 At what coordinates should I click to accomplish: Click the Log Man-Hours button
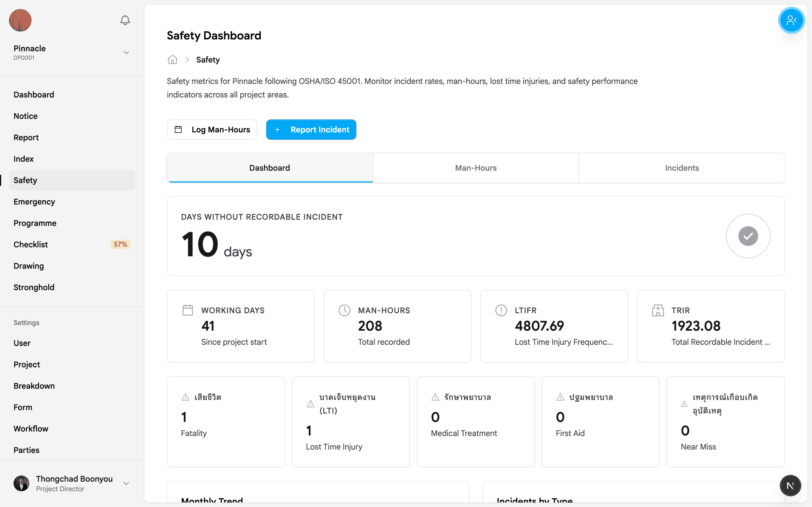coord(212,130)
